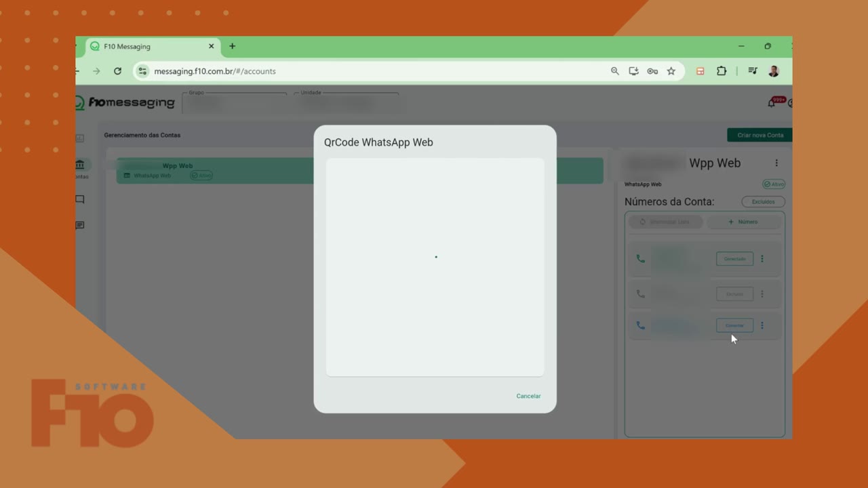Click the Conectar button on third number row
868x488 pixels.
click(x=734, y=325)
